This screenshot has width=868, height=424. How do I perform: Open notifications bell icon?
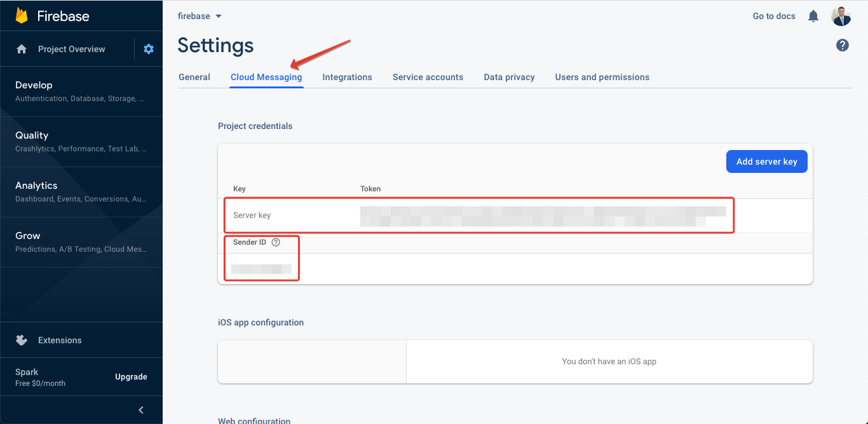813,16
